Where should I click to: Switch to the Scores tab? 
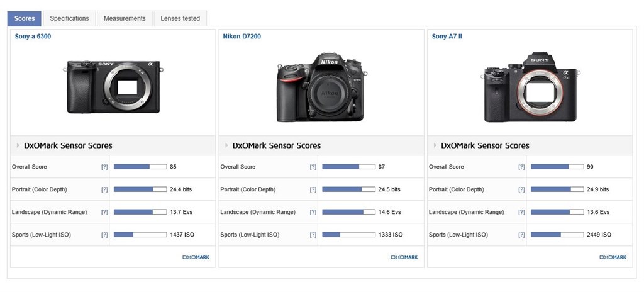25,18
